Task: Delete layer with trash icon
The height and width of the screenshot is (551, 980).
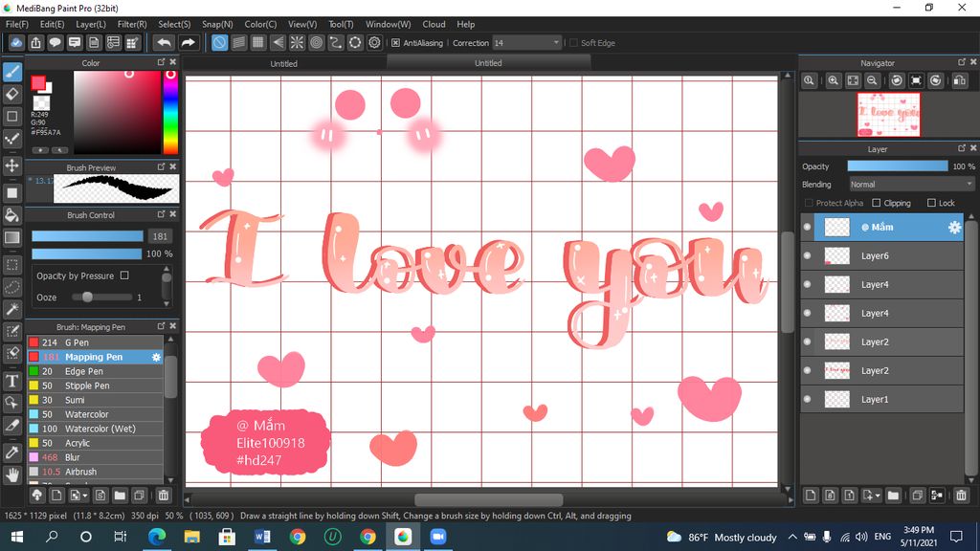Action: (x=961, y=496)
